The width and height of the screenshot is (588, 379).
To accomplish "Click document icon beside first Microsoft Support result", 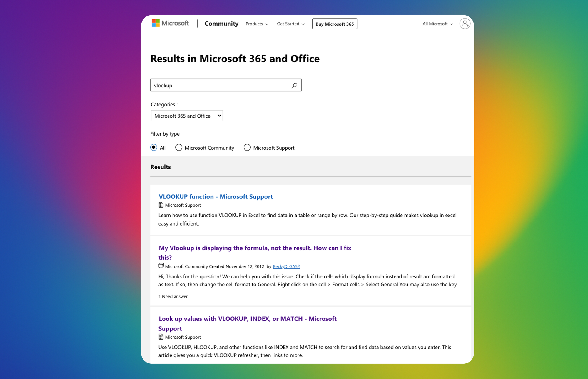I will pos(161,205).
